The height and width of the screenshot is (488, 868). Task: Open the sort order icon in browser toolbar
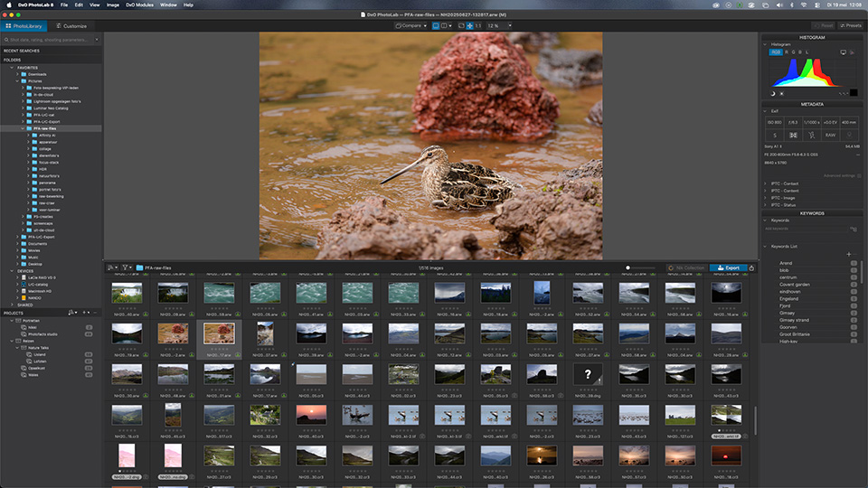[112, 267]
